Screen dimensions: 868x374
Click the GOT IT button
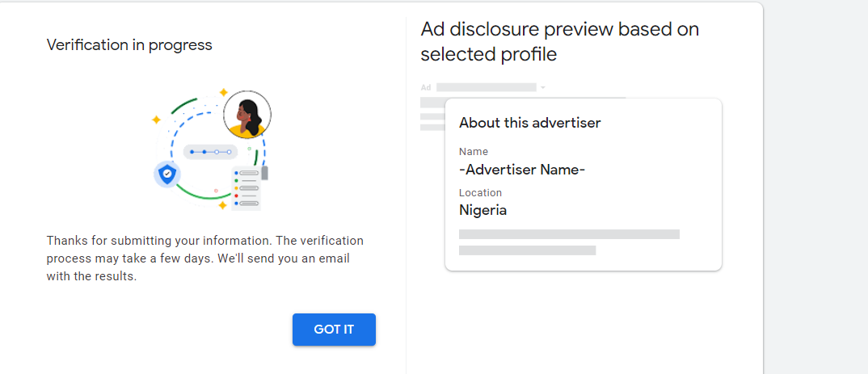pos(334,330)
